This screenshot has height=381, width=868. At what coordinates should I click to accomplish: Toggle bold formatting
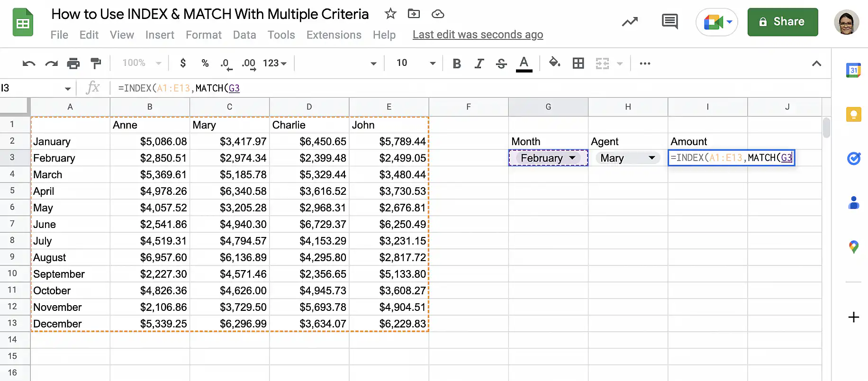(x=457, y=63)
